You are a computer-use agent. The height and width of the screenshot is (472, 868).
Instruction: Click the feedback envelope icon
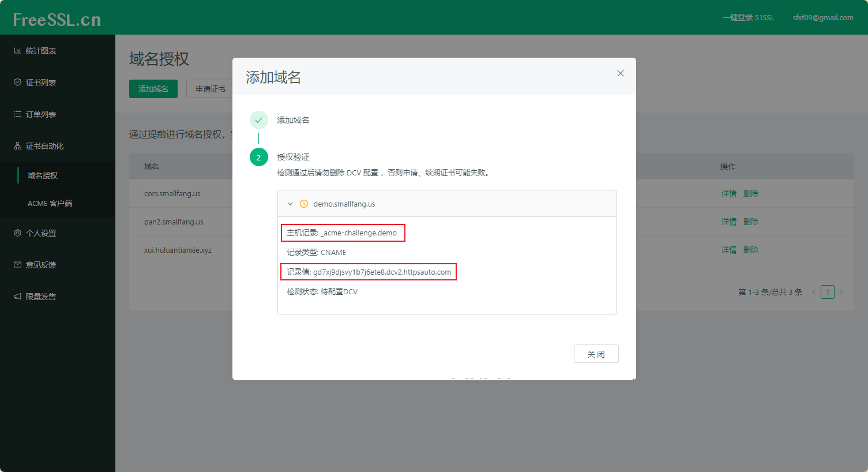[x=17, y=265]
